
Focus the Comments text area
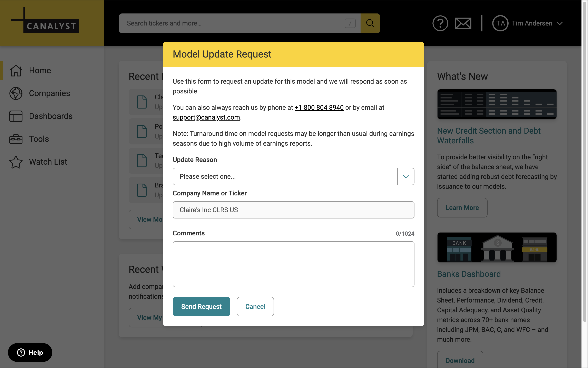point(293,264)
